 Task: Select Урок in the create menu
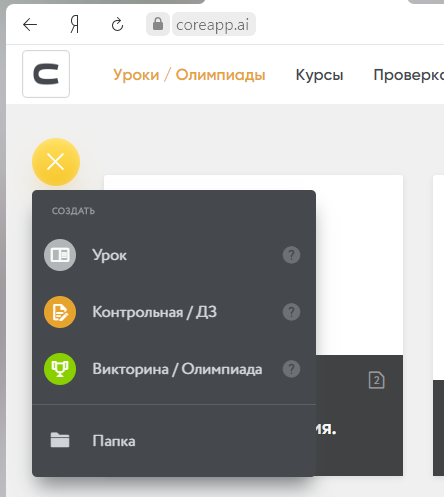pyautogui.click(x=174, y=255)
